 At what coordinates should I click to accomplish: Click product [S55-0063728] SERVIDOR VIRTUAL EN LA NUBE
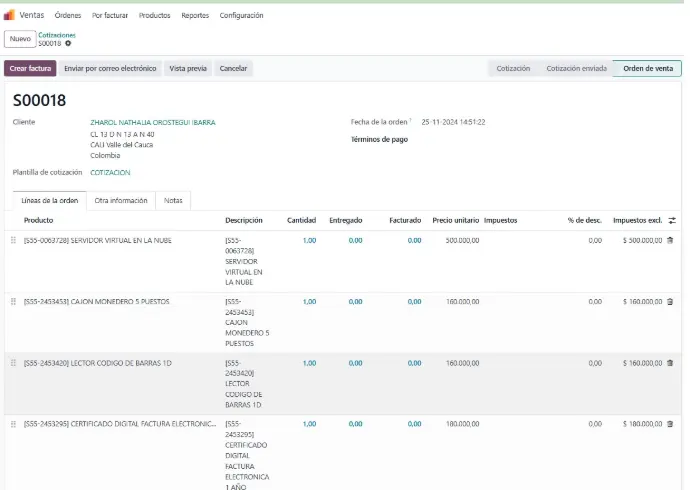pyautogui.click(x=98, y=240)
